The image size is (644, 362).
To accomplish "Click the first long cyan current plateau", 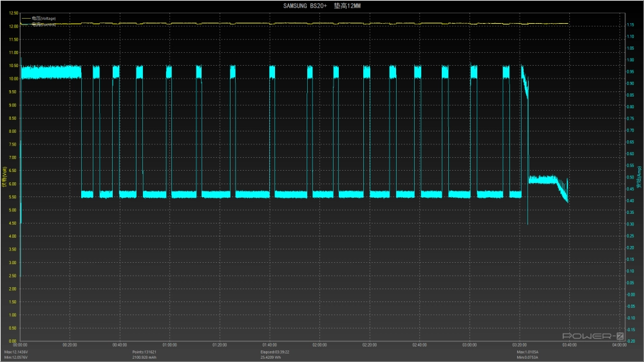I will coord(51,72).
